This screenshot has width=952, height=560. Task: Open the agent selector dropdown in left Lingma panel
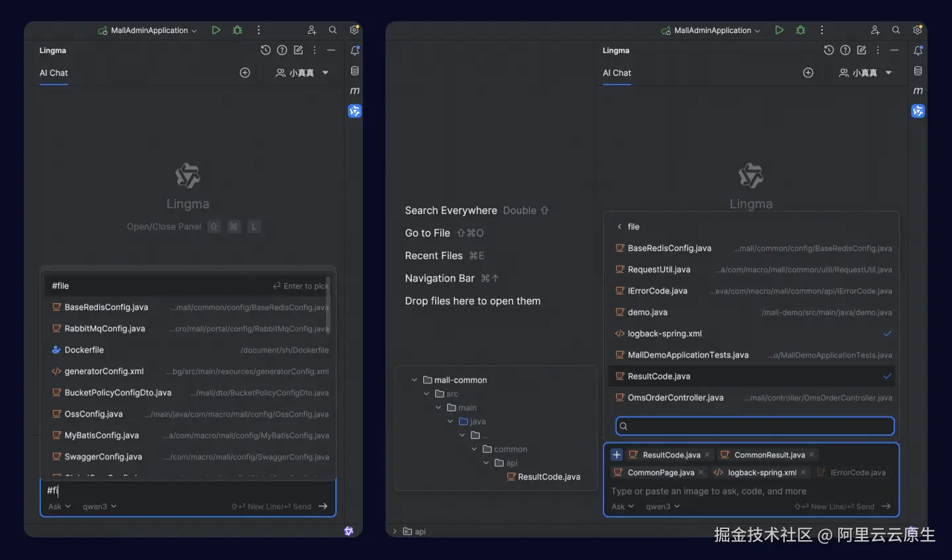(302, 73)
